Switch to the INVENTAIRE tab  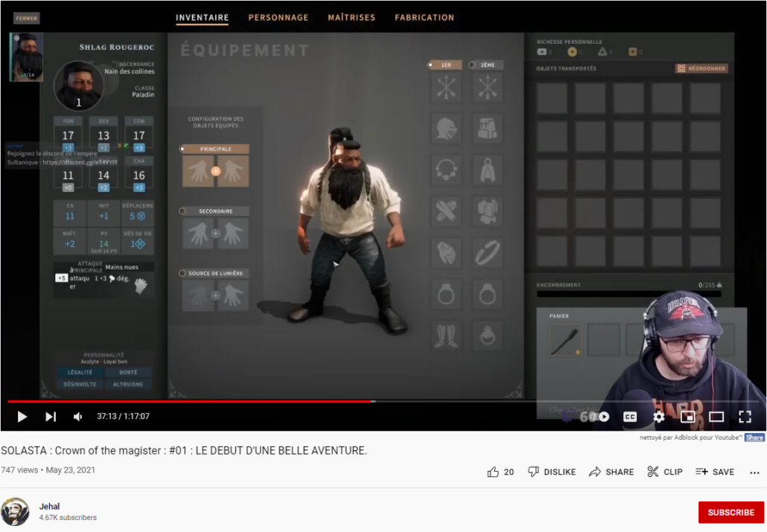pyautogui.click(x=202, y=18)
